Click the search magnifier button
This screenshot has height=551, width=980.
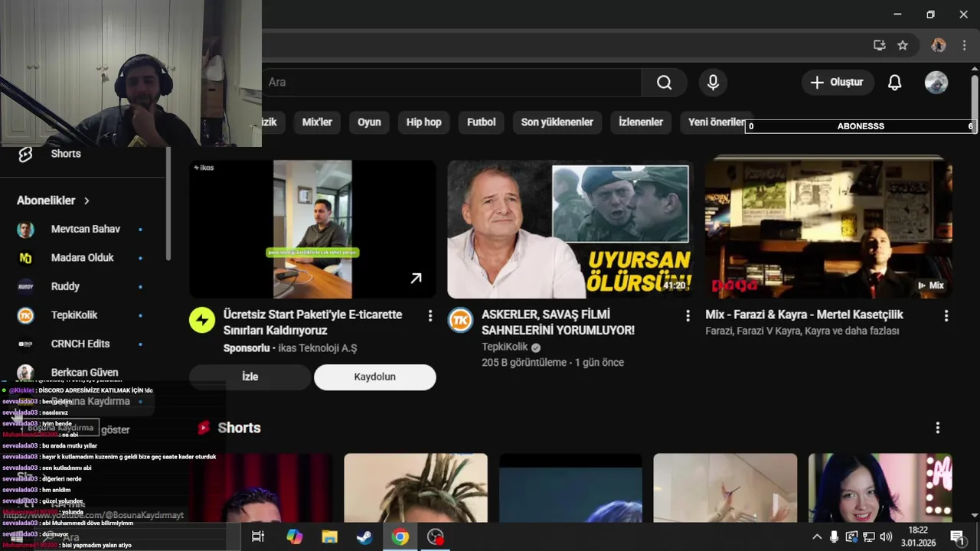[x=664, y=83]
